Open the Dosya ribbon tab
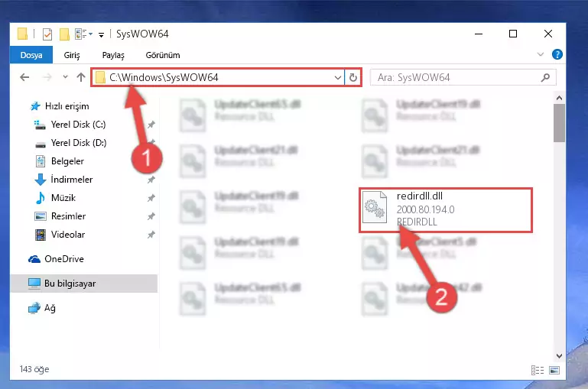 coord(31,55)
